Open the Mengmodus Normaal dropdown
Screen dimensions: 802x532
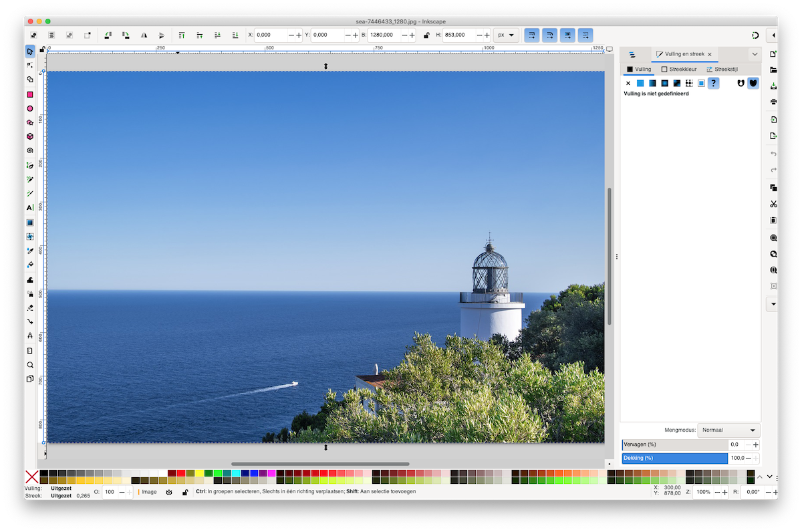[729, 430]
